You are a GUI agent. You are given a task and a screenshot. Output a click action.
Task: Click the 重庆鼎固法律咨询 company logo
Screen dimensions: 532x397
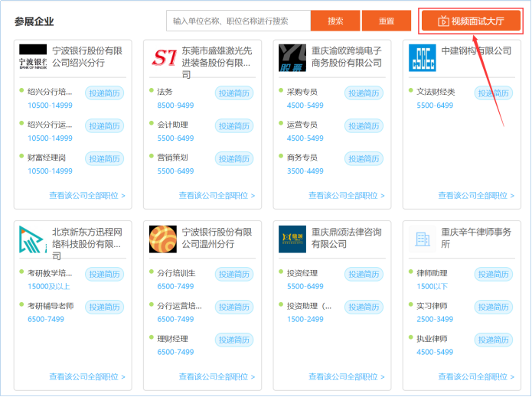[x=292, y=239]
